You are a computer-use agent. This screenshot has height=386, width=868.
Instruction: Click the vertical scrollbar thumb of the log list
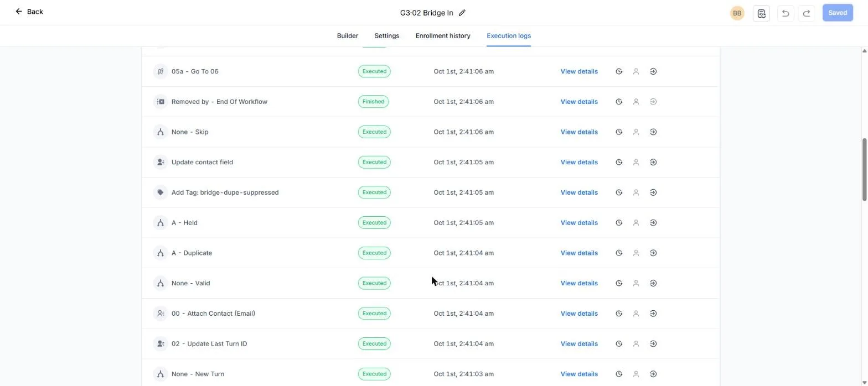click(x=864, y=169)
